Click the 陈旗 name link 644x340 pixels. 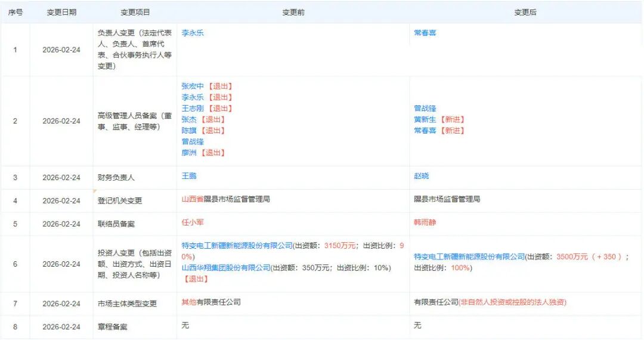tap(189, 131)
